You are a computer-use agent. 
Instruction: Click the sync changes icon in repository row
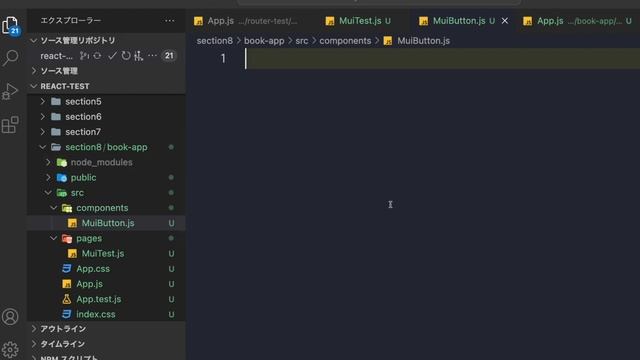[97, 56]
